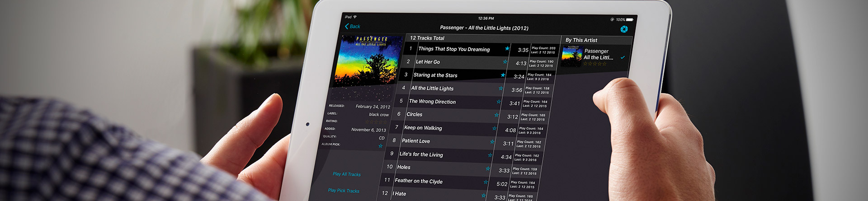Select Passenger album thumbnail under By This Artist
The width and height of the screenshot is (868, 201).
(x=571, y=56)
